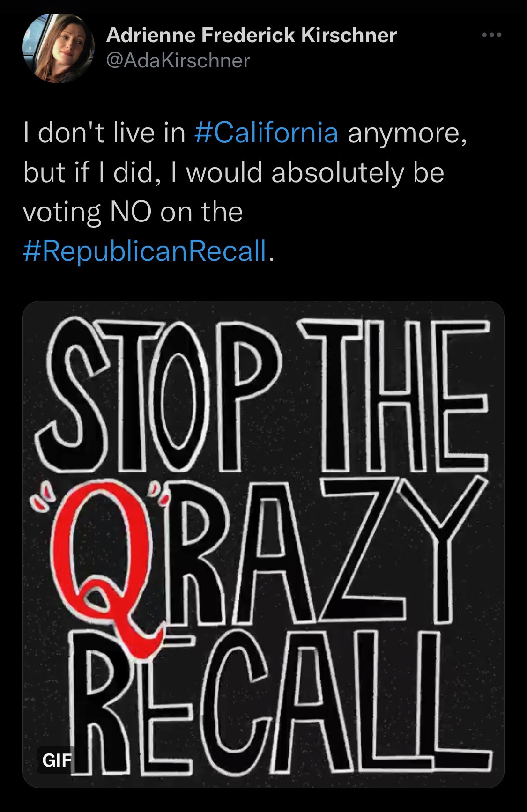
Task: Tap Adrienne's profile avatar photo
Action: [59, 48]
